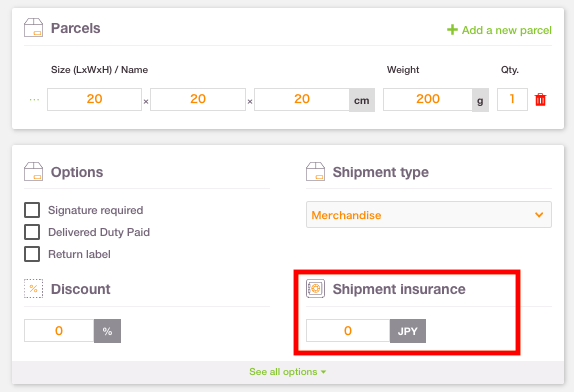Image resolution: width=574 pixels, height=392 pixels.
Task: Click the Options section box icon
Action: point(33,172)
